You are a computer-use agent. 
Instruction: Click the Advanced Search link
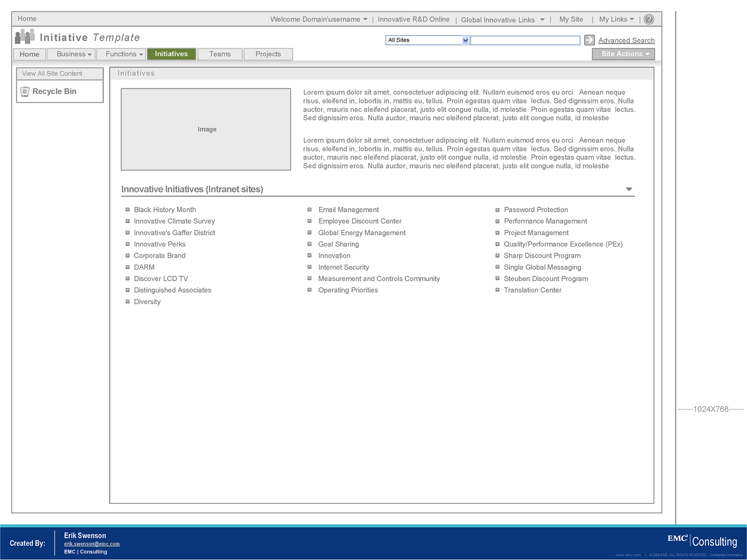pyautogui.click(x=626, y=40)
